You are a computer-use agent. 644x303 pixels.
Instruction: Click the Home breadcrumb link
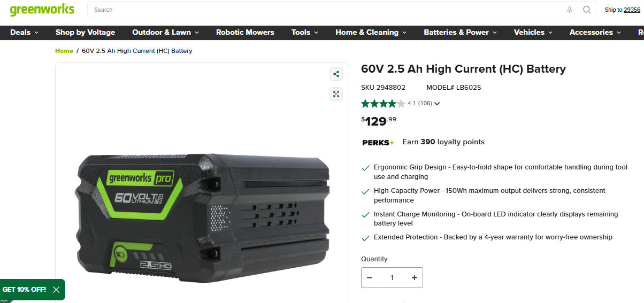64,51
